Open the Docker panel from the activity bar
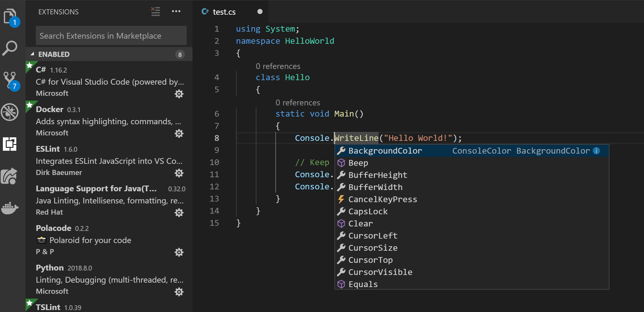This screenshot has width=644, height=312. click(x=10, y=208)
